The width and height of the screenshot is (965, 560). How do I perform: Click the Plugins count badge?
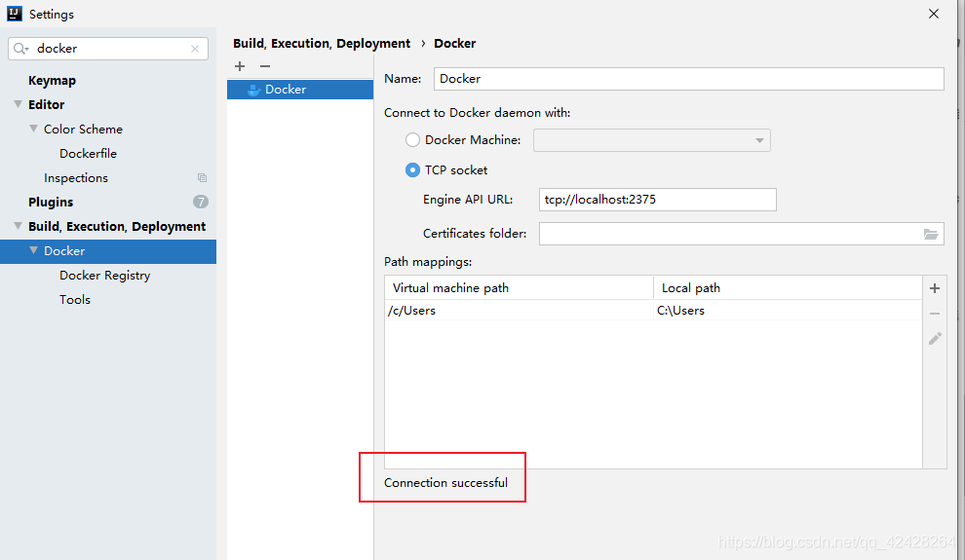201,202
